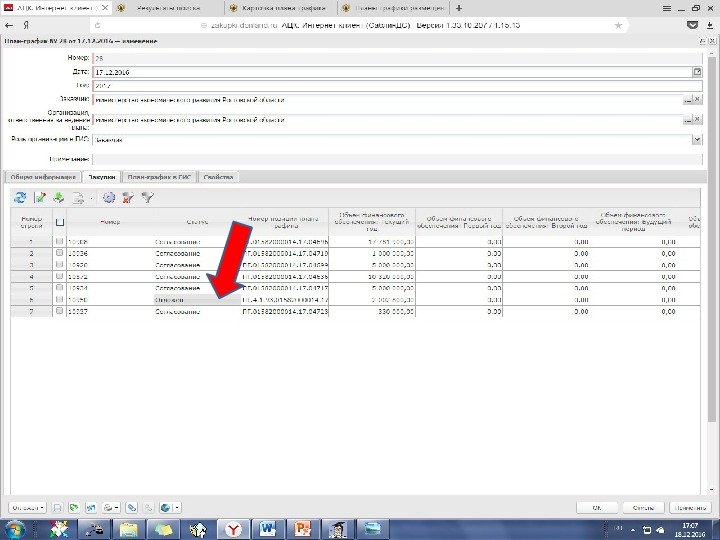Clear the Заказчик field with its X button

click(697, 99)
